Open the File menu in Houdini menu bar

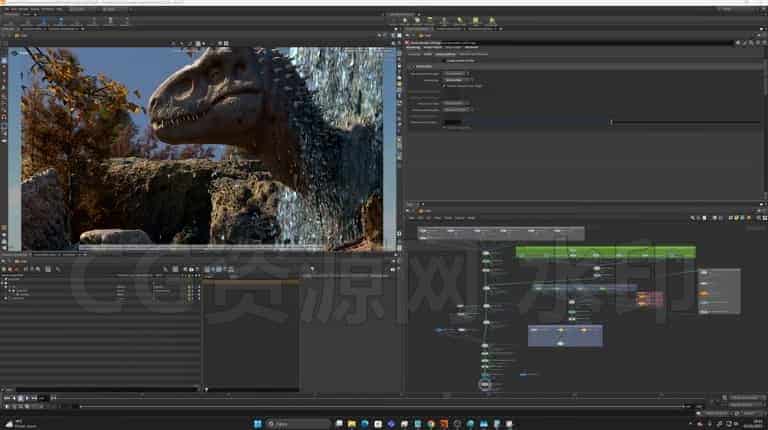point(6,9)
